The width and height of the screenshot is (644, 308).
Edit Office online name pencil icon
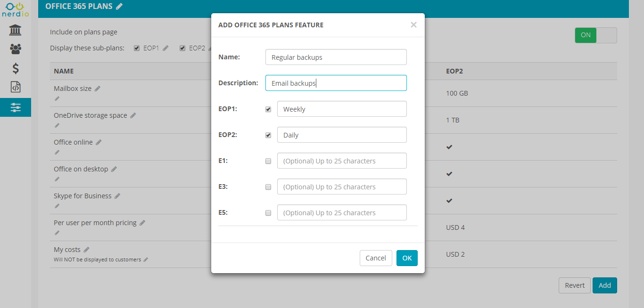tap(99, 142)
